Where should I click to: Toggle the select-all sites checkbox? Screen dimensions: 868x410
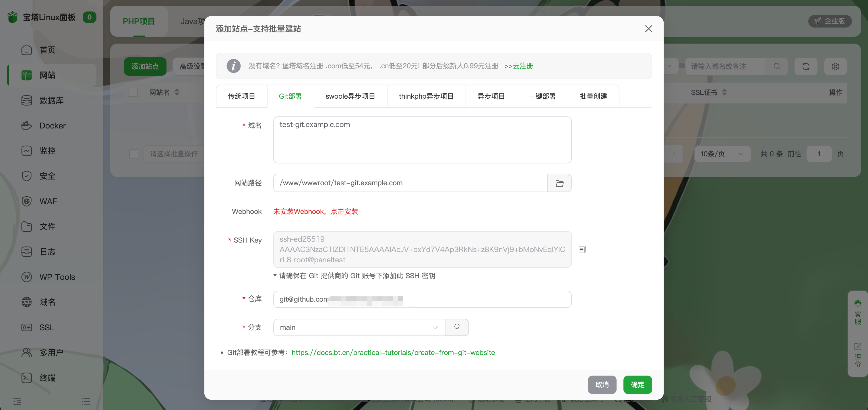pyautogui.click(x=133, y=92)
